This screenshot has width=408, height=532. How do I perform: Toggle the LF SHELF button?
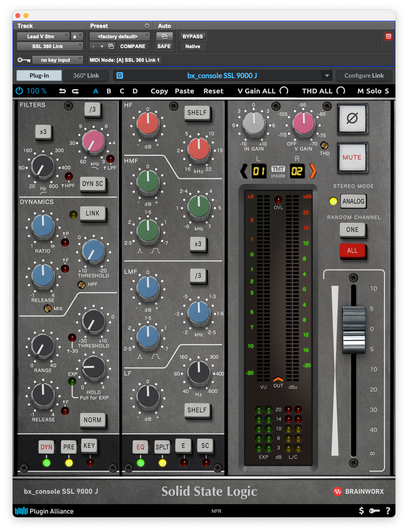197,410
